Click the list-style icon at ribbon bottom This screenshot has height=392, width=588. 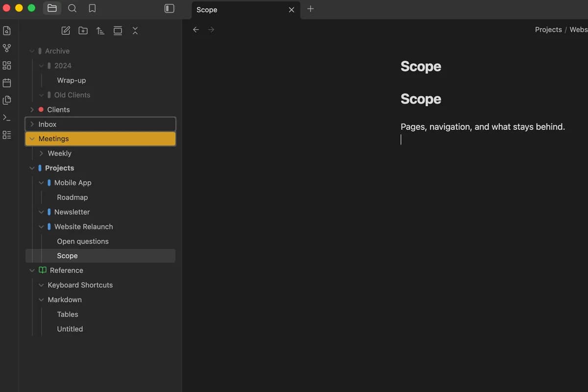coord(7,135)
